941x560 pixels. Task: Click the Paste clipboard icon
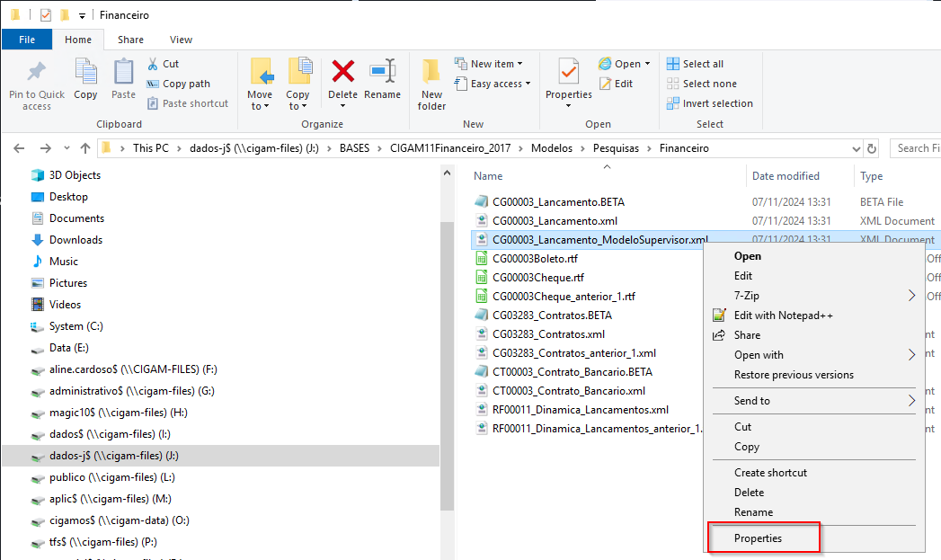(124, 72)
